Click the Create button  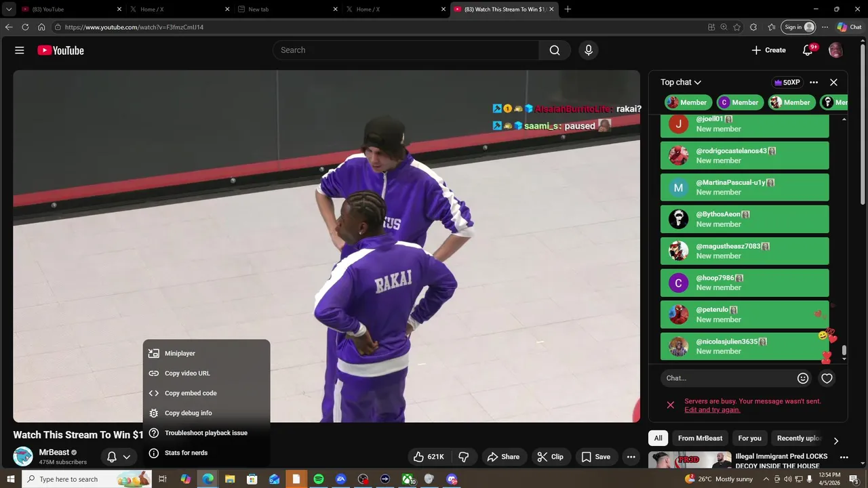(768, 50)
